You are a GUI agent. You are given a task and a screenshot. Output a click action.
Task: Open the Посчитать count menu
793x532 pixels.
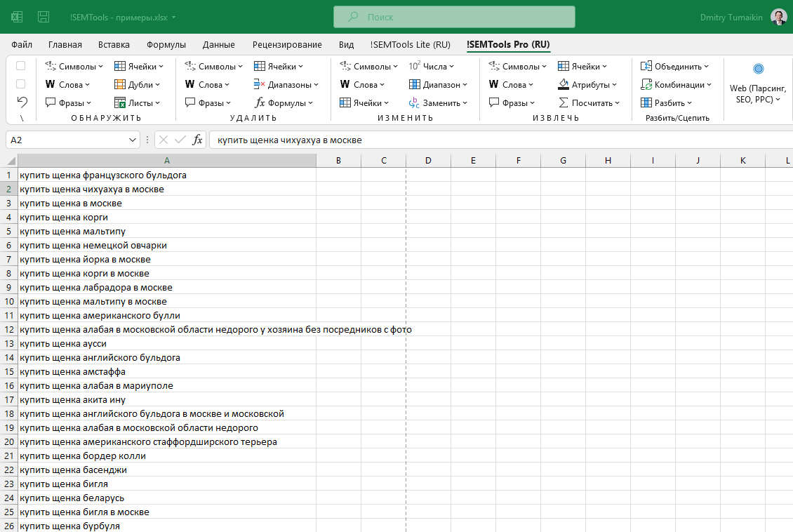pyautogui.click(x=589, y=102)
